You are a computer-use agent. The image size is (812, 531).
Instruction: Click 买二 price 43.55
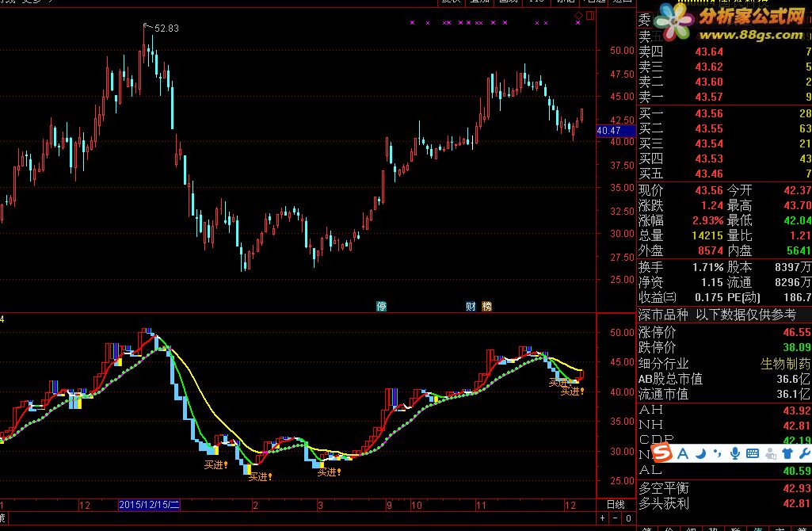coord(709,128)
